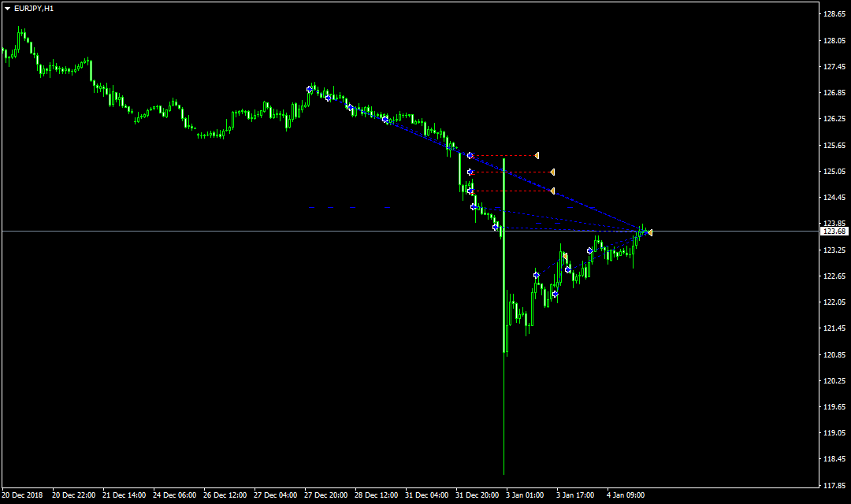Click the 120.25 price scale label
Screen dimensions: 851x504
tap(834, 381)
